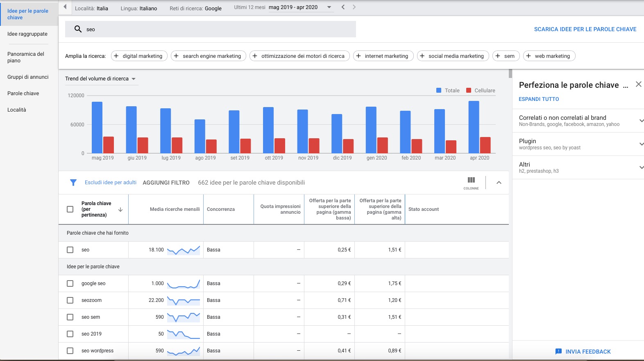The image size is (644, 361).
Task: Check the 'seo 2019' row checkbox
Action: (70, 334)
